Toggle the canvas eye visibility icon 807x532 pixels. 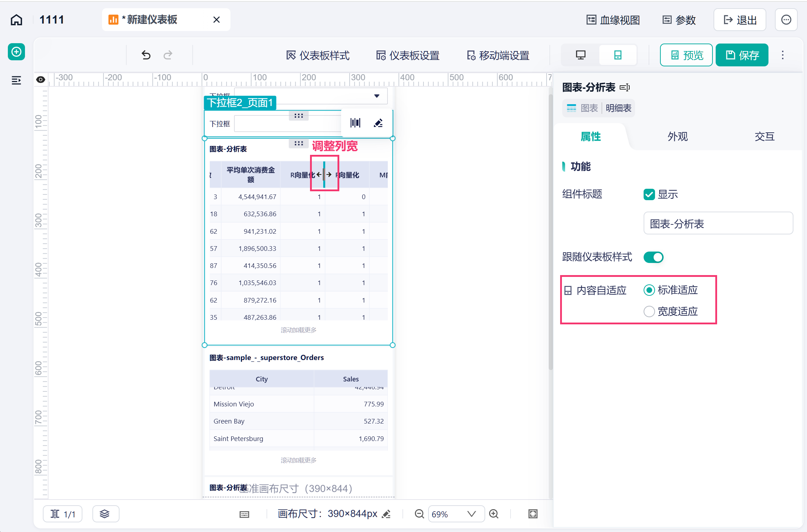tap(41, 80)
